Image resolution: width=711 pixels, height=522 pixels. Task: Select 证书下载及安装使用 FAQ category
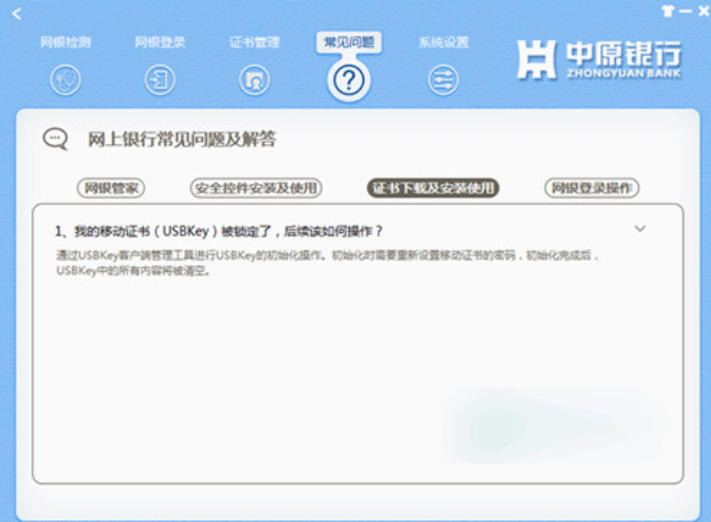click(433, 188)
